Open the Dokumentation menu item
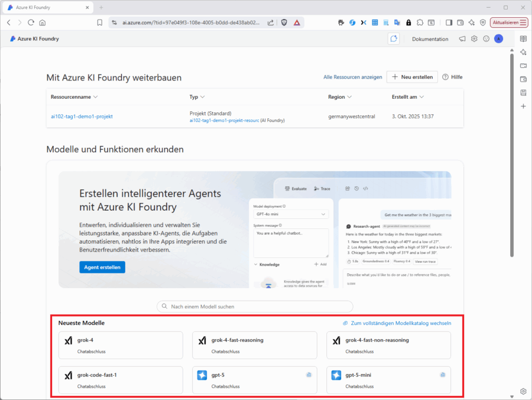This screenshot has height=400, width=532. [430, 39]
